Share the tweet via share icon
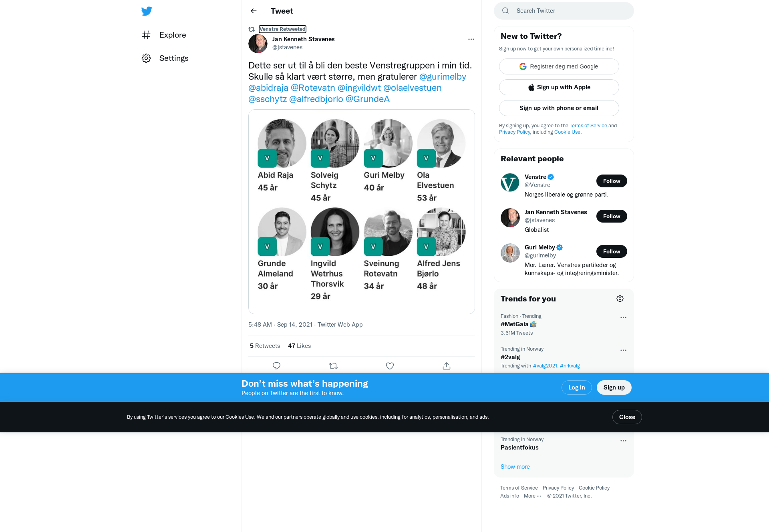This screenshot has width=769, height=532. coord(447,366)
